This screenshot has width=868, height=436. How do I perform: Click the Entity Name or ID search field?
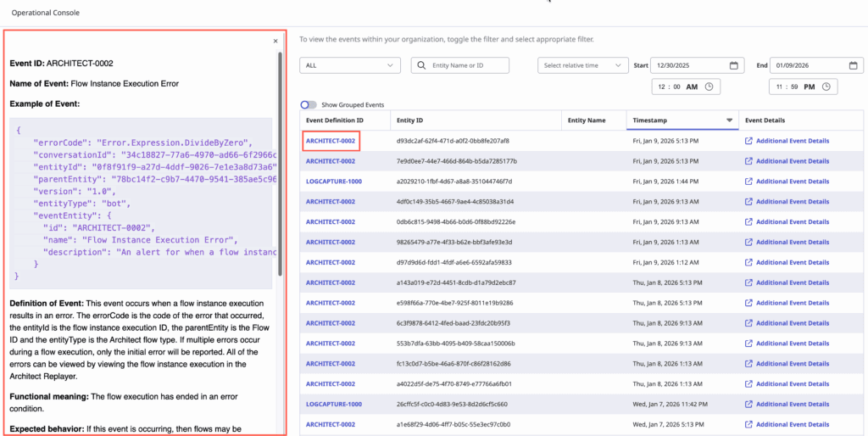460,64
